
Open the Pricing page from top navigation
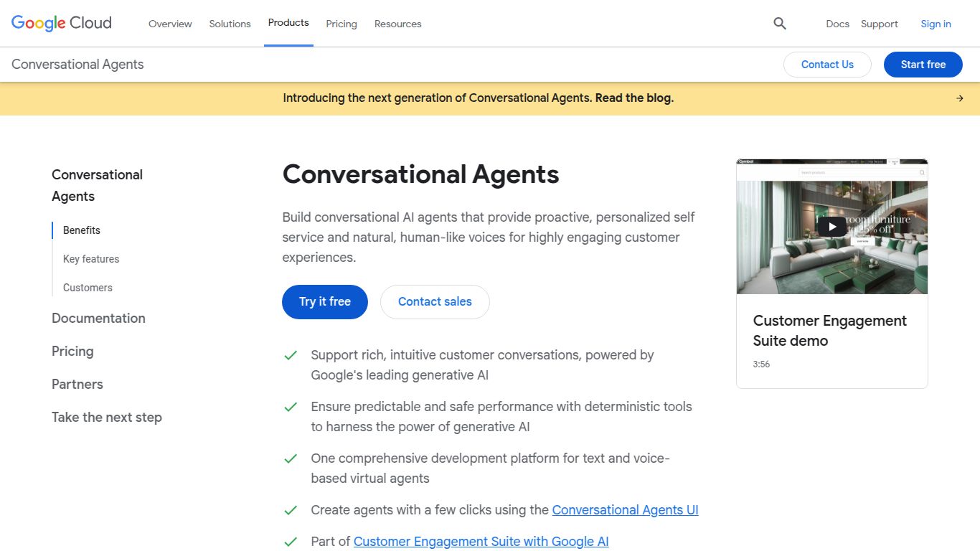341,24
